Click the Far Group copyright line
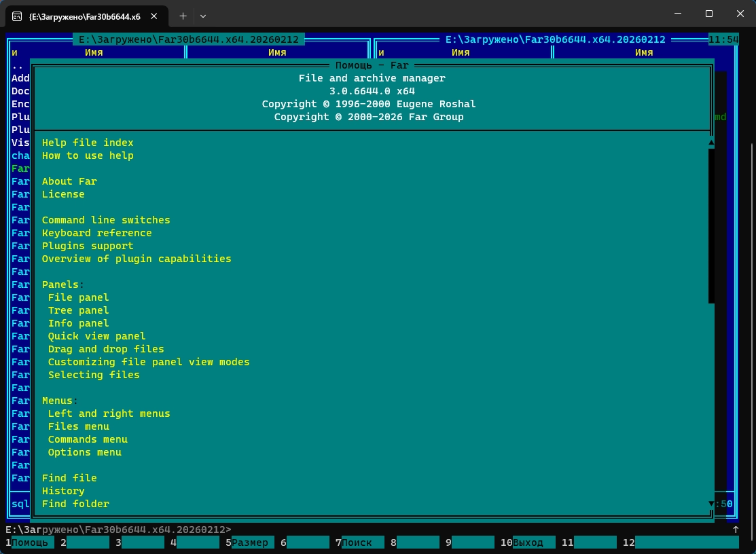 click(x=369, y=117)
